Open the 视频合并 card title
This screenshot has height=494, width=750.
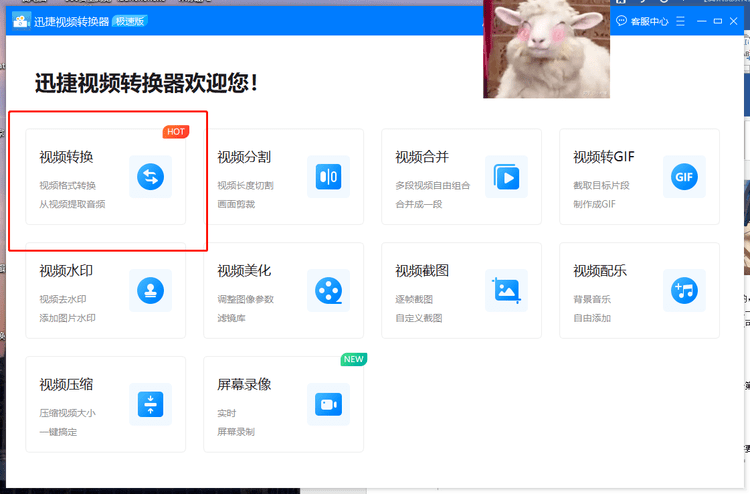coord(422,157)
